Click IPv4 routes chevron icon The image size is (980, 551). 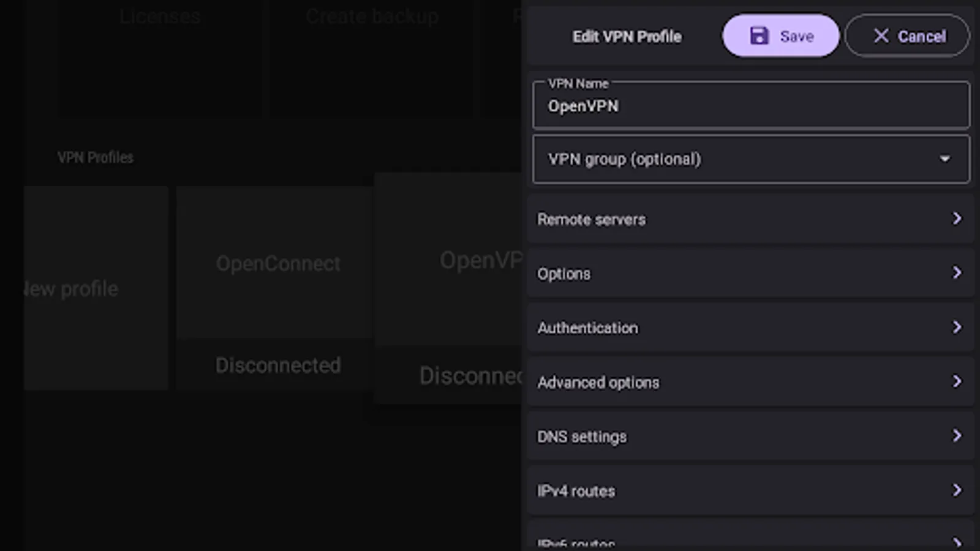[957, 490]
